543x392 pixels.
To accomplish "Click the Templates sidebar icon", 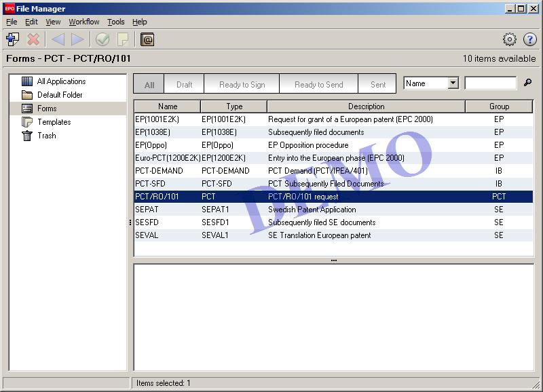I will 27,122.
